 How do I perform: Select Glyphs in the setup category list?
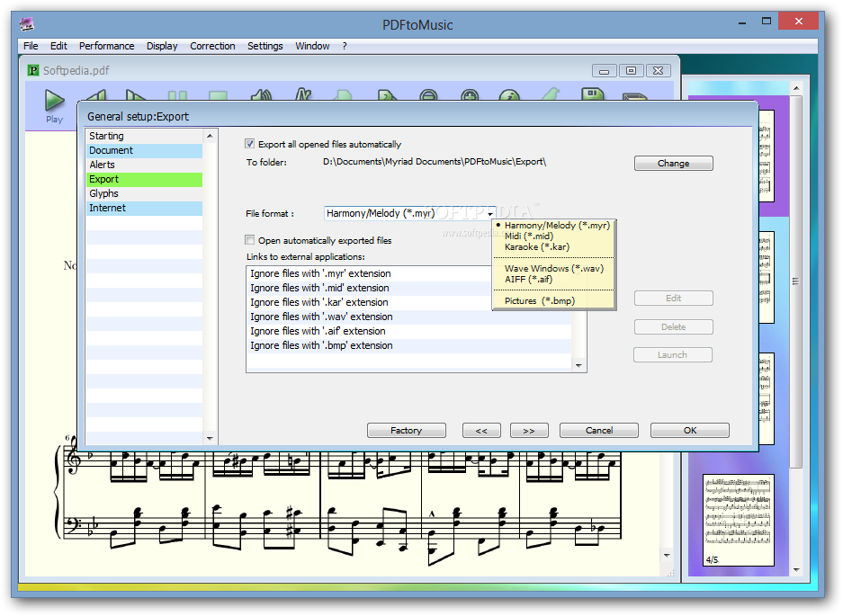144,193
